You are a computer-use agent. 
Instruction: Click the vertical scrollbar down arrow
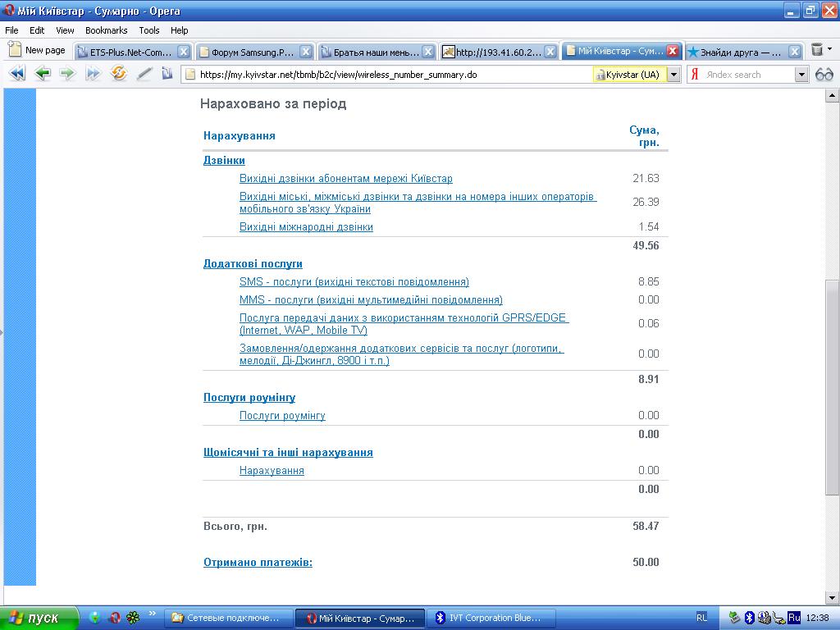click(832, 598)
